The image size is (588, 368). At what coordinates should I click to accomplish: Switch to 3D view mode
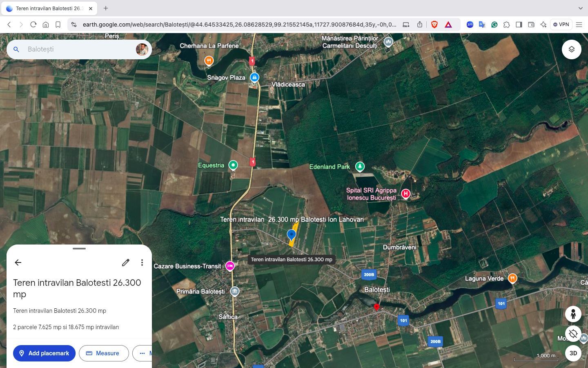[x=573, y=353]
